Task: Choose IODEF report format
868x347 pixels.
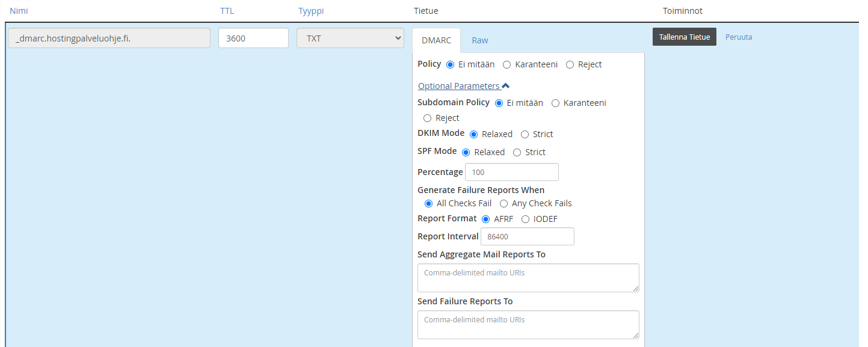Action: click(x=526, y=219)
